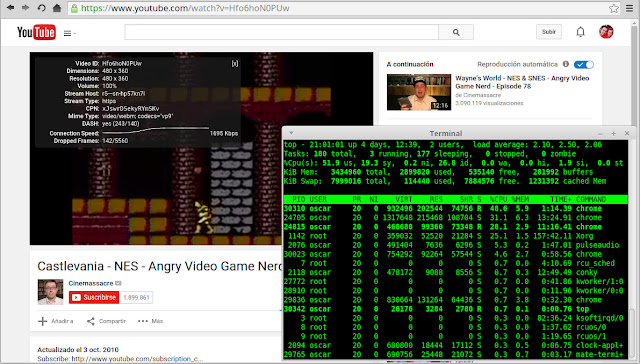Open YouTube guide menu dropdown
The image size is (640, 364).
[x=69, y=33]
